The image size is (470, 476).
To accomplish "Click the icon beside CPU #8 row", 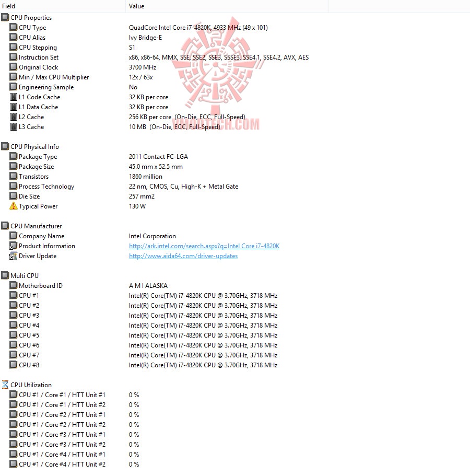I will (x=14, y=365).
